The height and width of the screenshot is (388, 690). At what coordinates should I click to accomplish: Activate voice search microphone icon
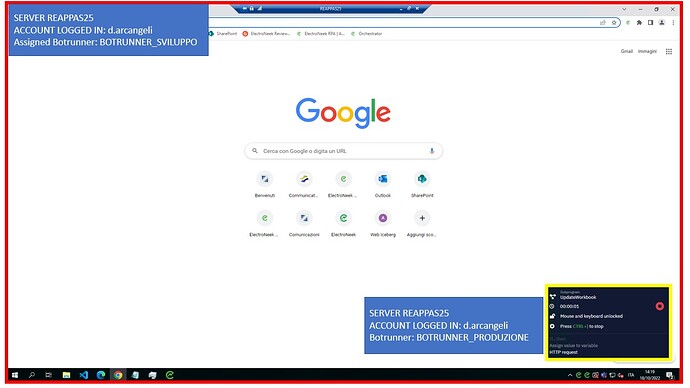pyautogui.click(x=432, y=151)
